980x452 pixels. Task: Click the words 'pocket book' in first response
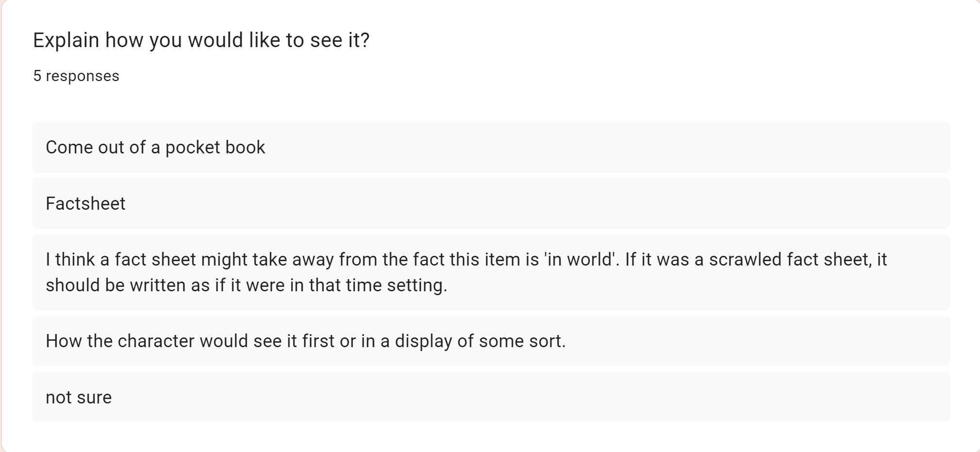point(215,147)
